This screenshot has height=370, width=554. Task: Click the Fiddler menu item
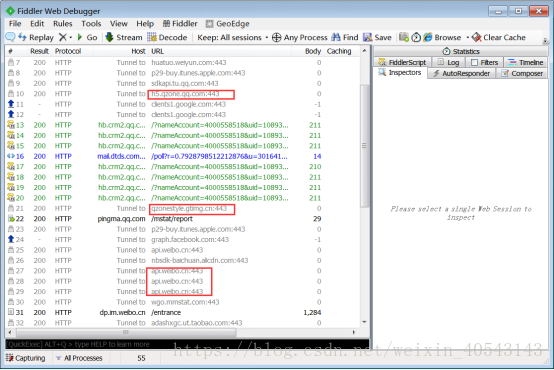click(180, 24)
